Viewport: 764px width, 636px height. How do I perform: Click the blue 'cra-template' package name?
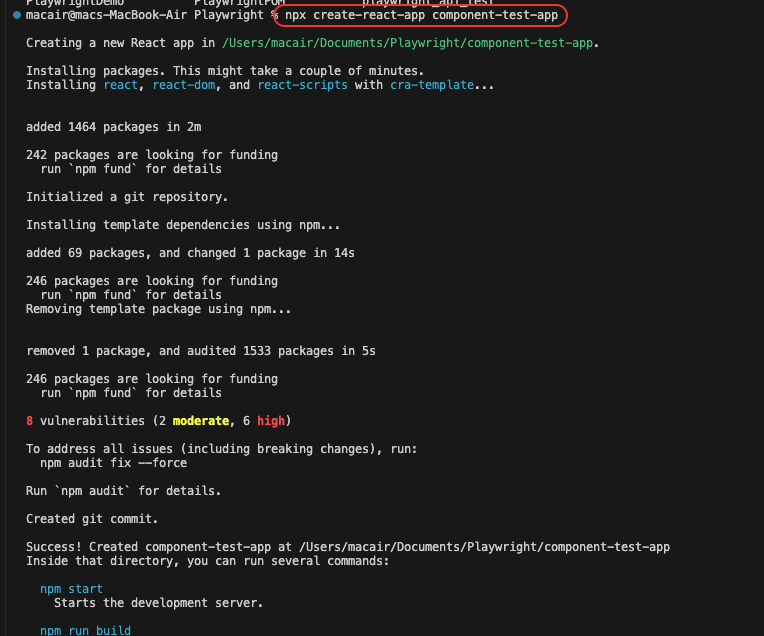coord(432,85)
